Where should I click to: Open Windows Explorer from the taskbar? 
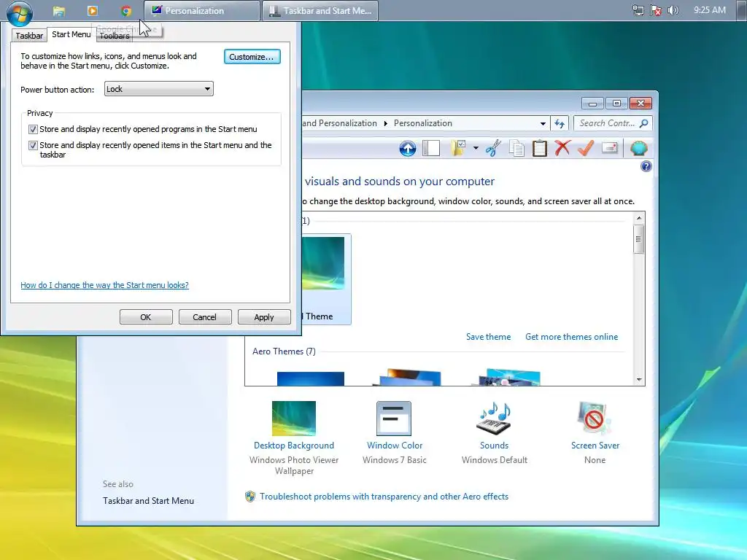58,11
